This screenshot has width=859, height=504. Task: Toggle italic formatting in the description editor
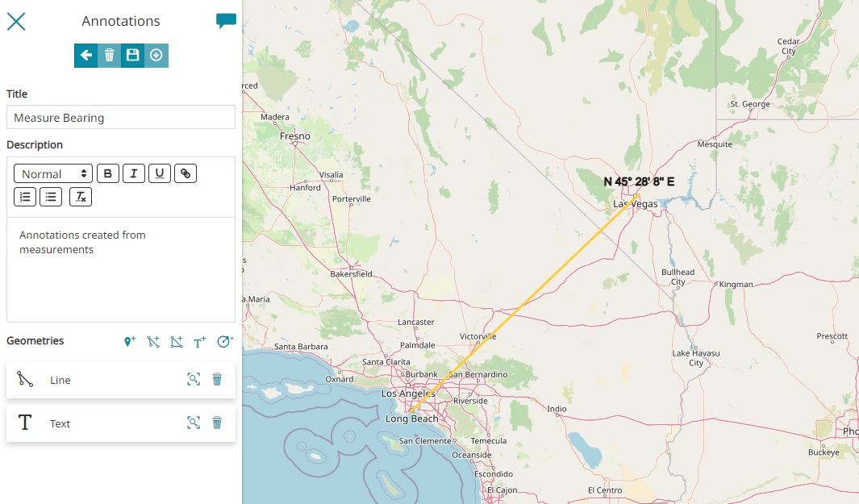134,173
